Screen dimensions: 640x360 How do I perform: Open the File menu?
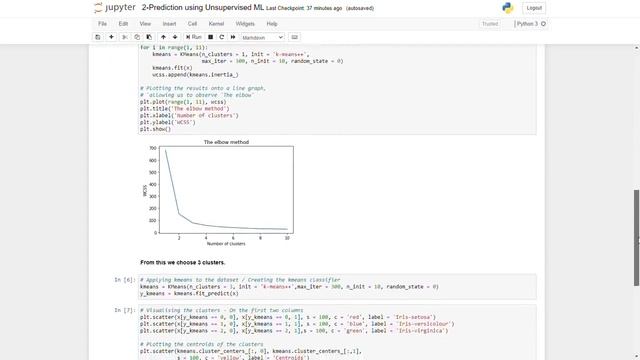point(102,24)
